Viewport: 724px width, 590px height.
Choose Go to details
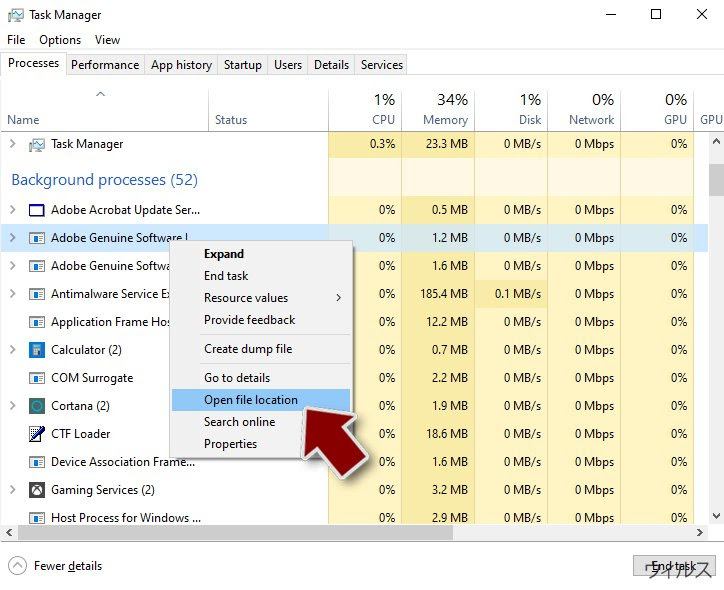pos(261,378)
